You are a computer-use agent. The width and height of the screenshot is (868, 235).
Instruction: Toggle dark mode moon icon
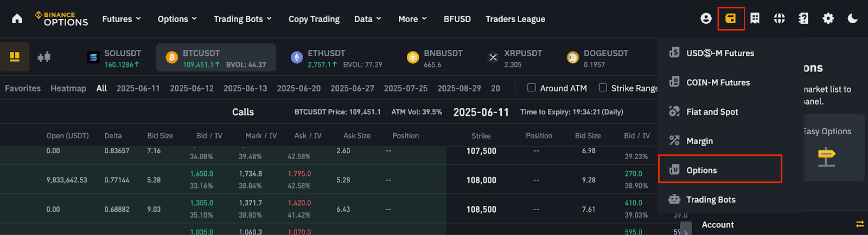[x=852, y=18]
